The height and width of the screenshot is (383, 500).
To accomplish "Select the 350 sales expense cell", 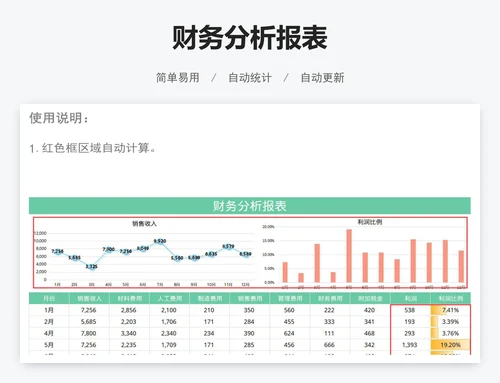I will click(249, 310).
